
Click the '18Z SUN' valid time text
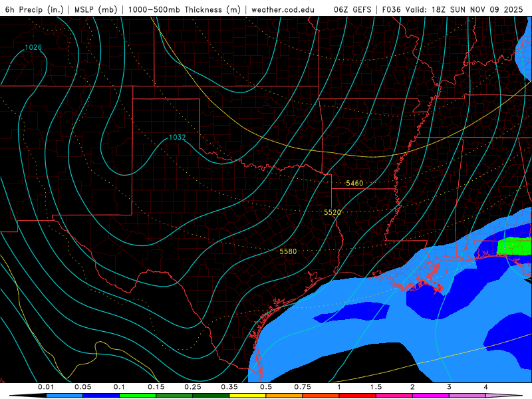coord(449,10)
